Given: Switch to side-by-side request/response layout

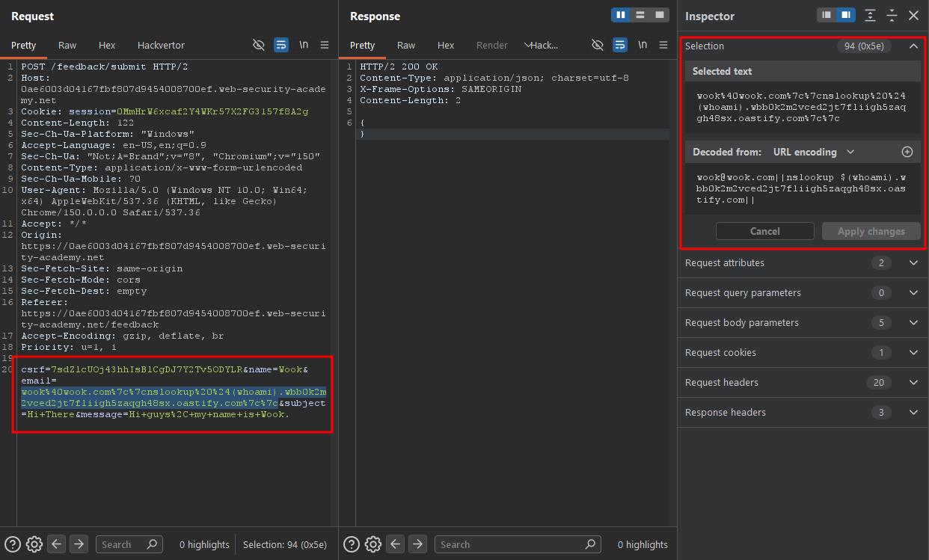Looking at the screenshot, I should 622,15.
